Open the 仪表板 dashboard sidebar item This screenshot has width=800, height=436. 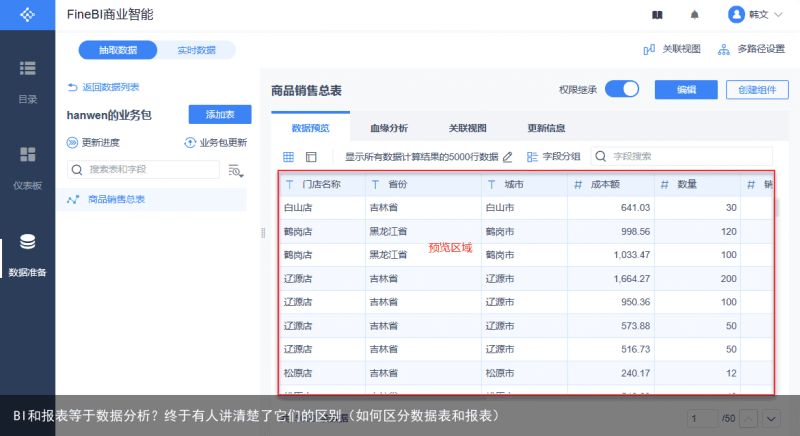point(28,168)
